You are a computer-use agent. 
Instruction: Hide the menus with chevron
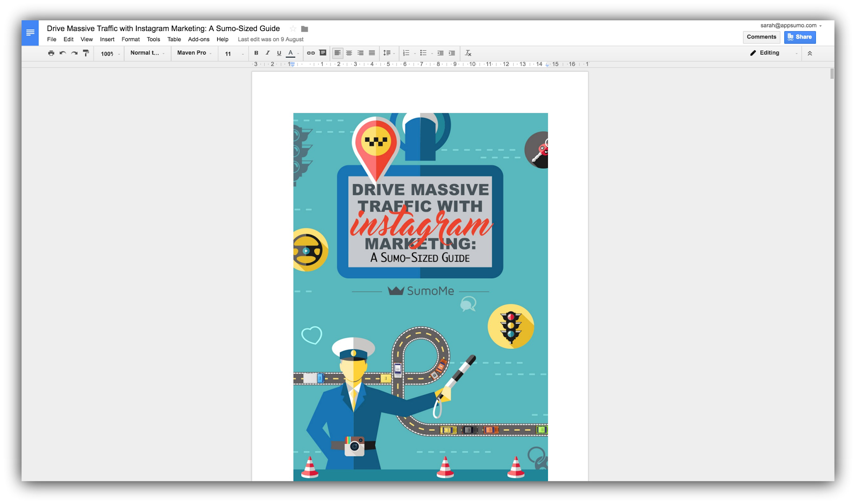810,53
